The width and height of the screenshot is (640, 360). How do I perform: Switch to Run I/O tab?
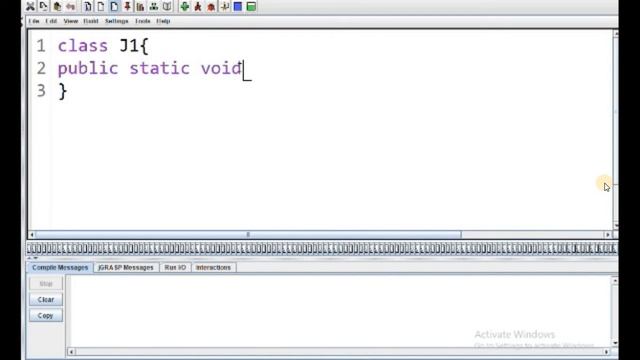(175, 267)
